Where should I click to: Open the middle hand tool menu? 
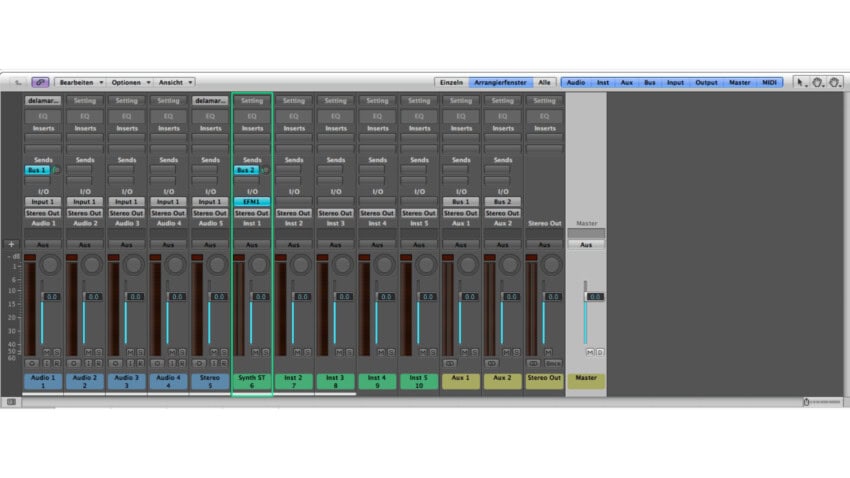[x=817, y=82]
